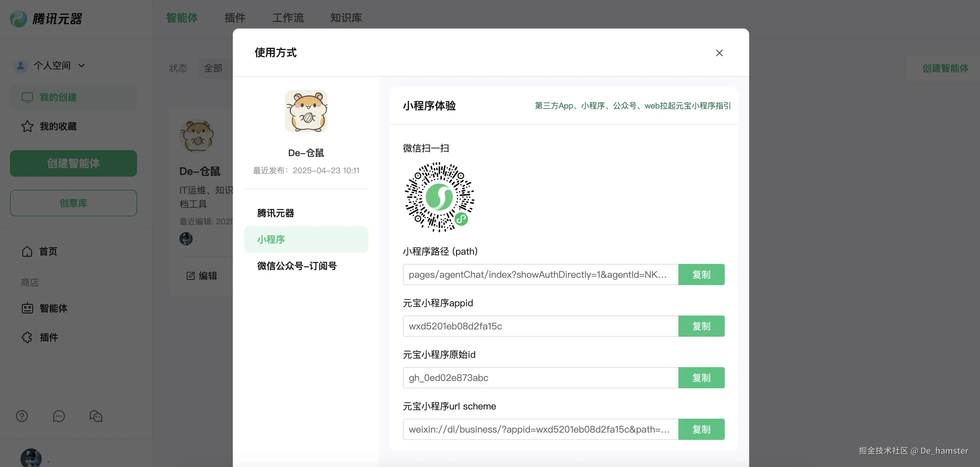This screenshot has height=467, width=980.
Task: Click the Tencent Yuanqi logo icon
Action: point(19,18)
